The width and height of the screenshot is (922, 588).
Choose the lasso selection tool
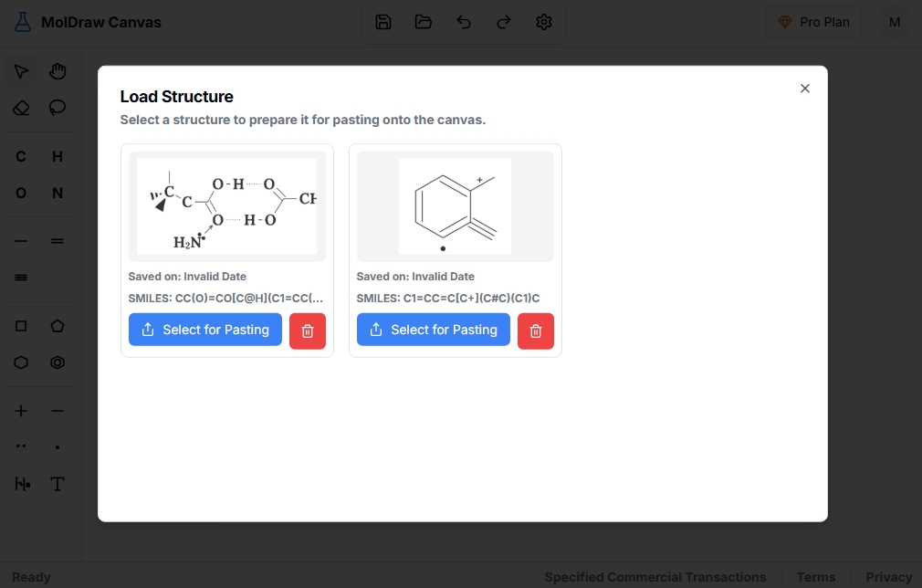[58, 108]
